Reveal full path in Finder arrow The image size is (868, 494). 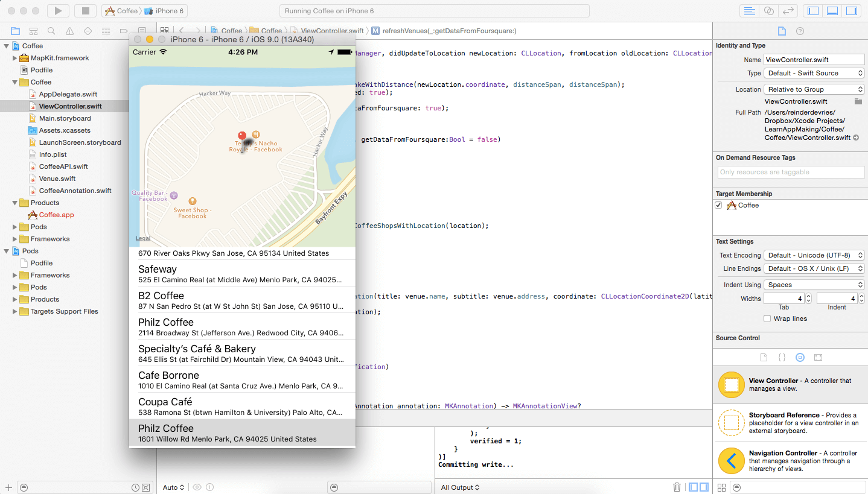855,138
